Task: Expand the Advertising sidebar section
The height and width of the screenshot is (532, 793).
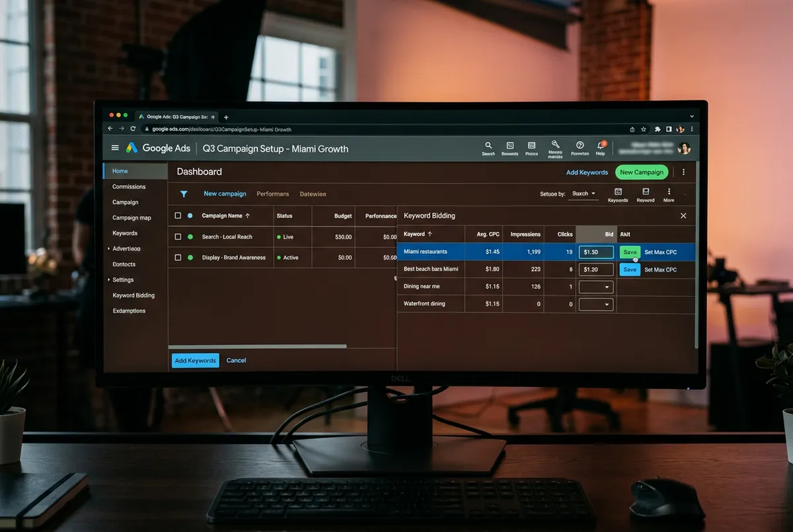Action: tap(125, 248)
